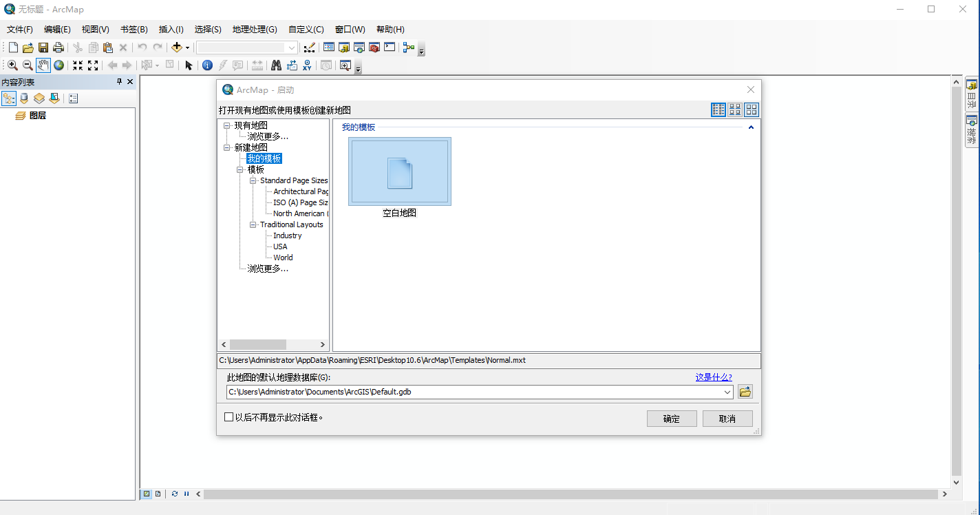Select the Identify tool
Screen dimensions: 980x515
tap(207, 65)
